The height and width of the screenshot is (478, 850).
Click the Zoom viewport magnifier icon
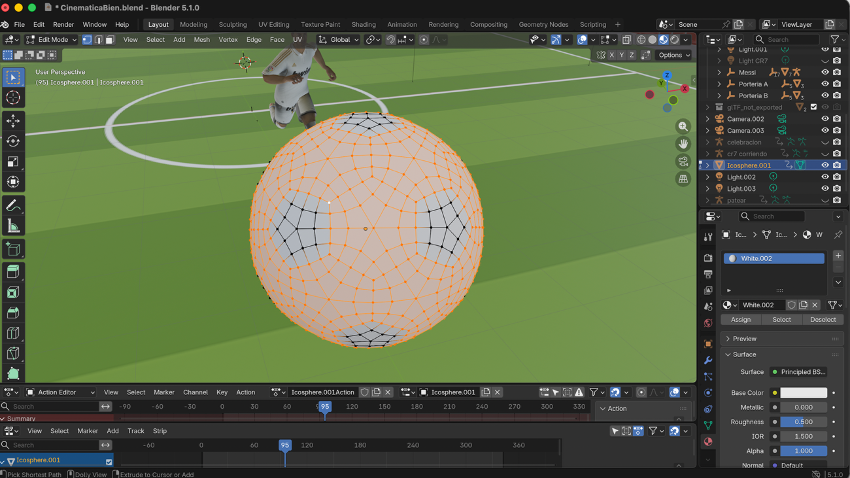(x=683, y=127)
